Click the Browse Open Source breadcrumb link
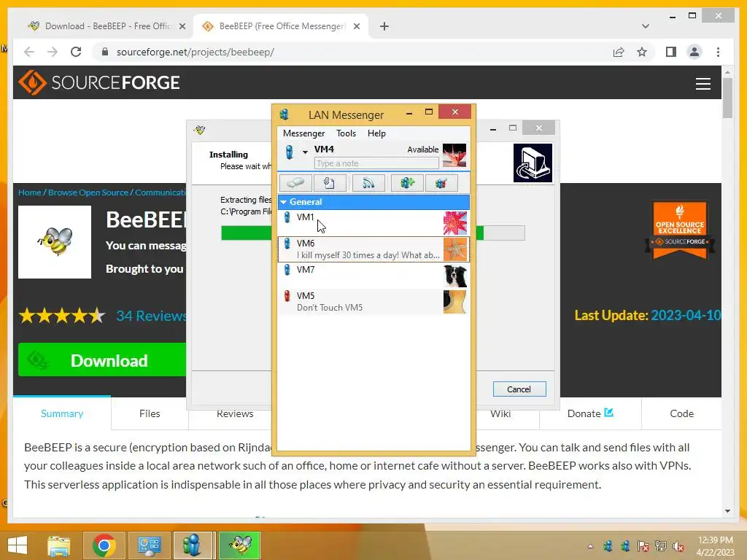This screenshot has height=560, width=747. (88, 192)
